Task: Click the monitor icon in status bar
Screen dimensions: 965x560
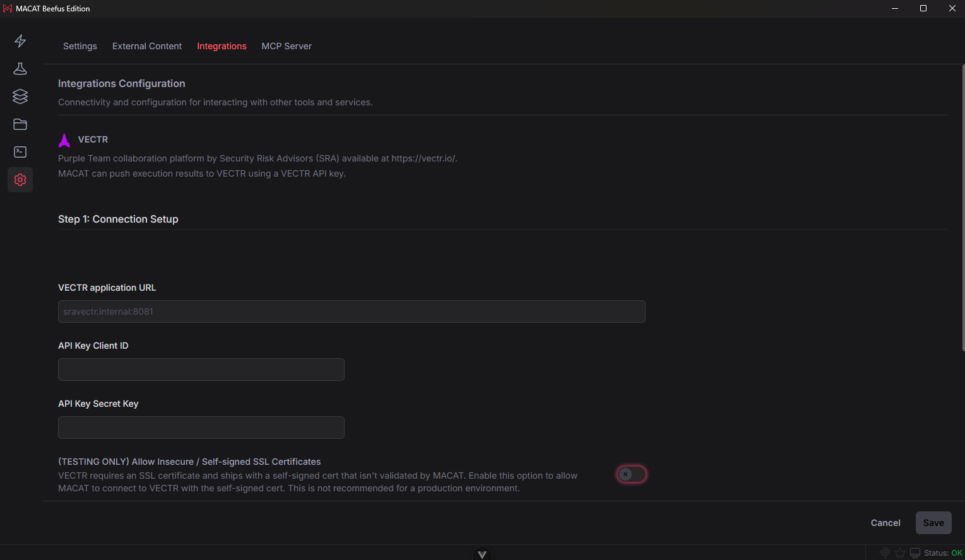Action: [915, 553]
